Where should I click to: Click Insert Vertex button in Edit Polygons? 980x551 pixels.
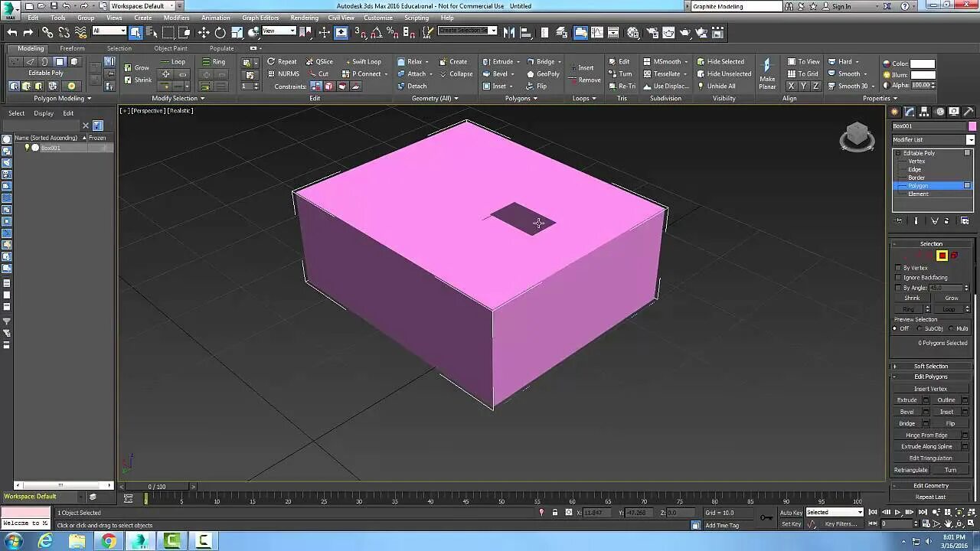[x=930, y=389]
